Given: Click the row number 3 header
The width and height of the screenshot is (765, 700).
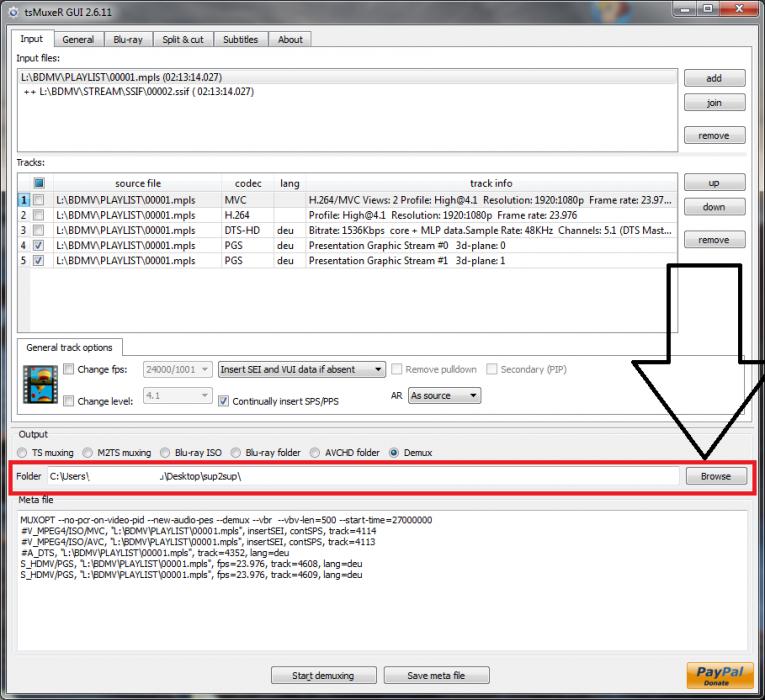Looking at the screenshot, I should click(x=23, y=230).
